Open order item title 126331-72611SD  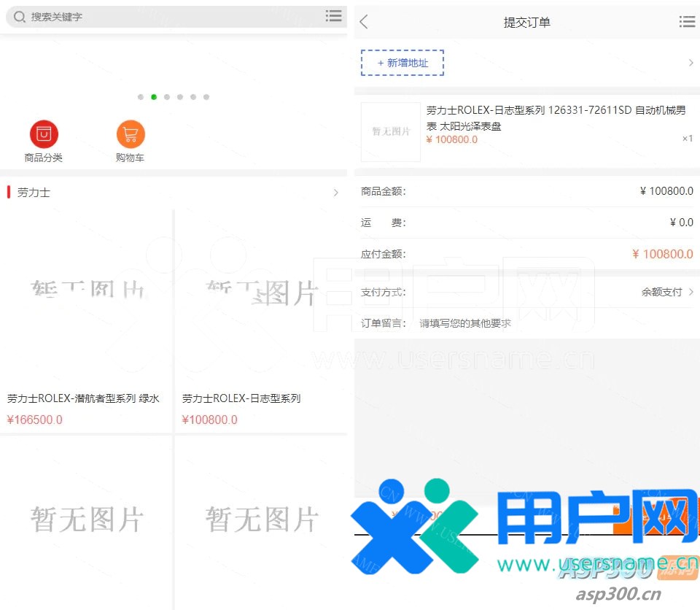[556, 118]
